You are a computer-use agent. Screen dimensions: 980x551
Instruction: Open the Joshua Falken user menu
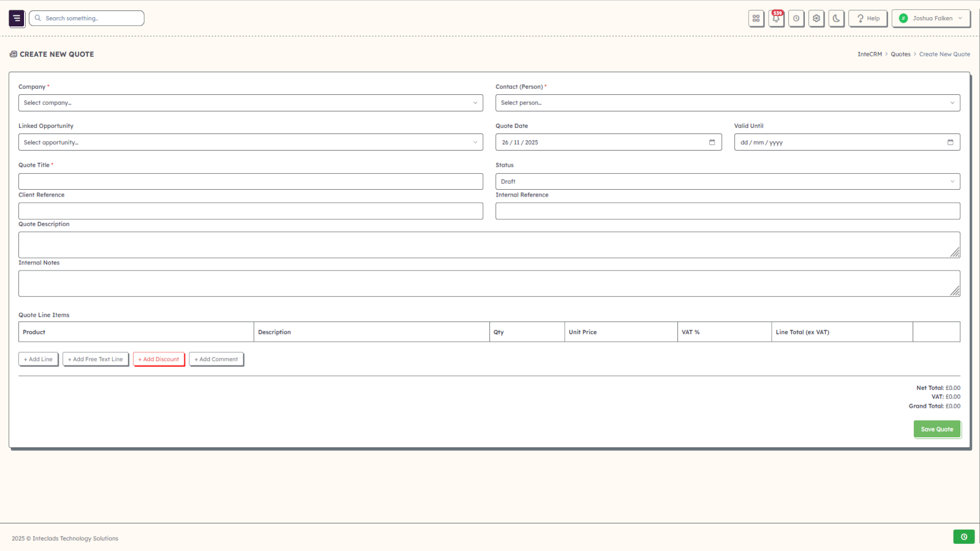coord(930,18)
